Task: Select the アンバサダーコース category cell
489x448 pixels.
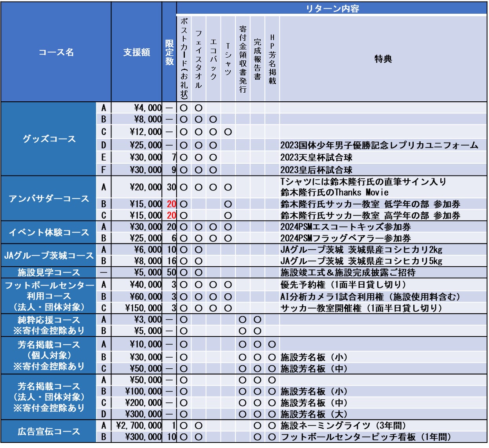Action: coord(49,199)
